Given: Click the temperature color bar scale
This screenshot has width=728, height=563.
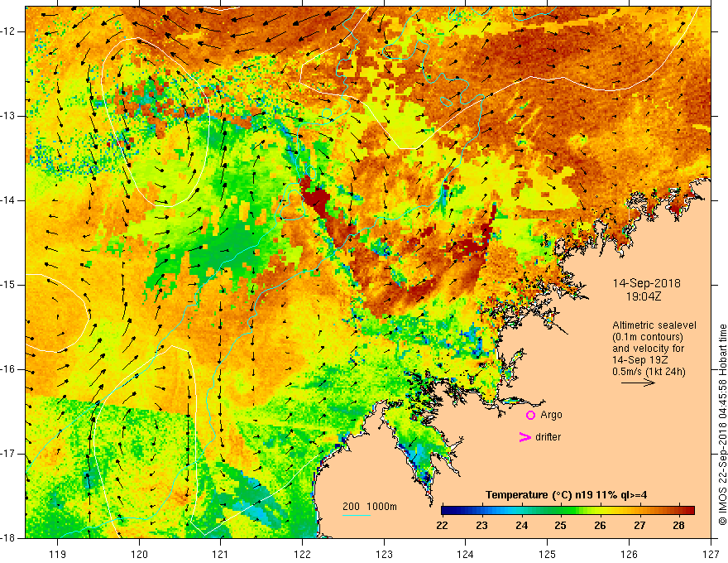Looking at the screenshot, I should coord(568,510).
